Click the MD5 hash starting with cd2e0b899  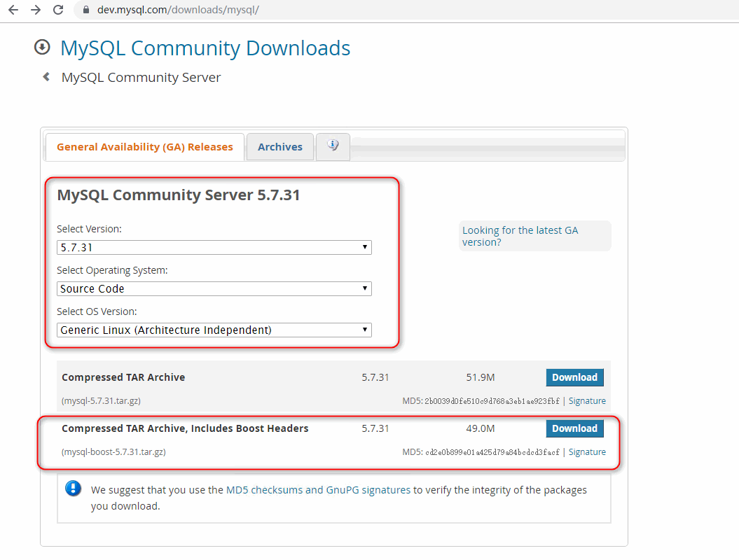coord(492,452)
